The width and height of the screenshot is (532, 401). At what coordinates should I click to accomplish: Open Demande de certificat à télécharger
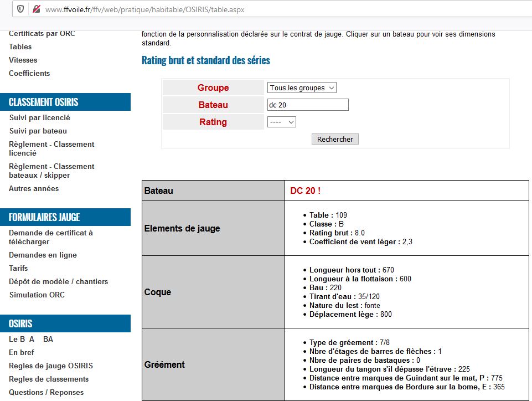tap(51, 238)
